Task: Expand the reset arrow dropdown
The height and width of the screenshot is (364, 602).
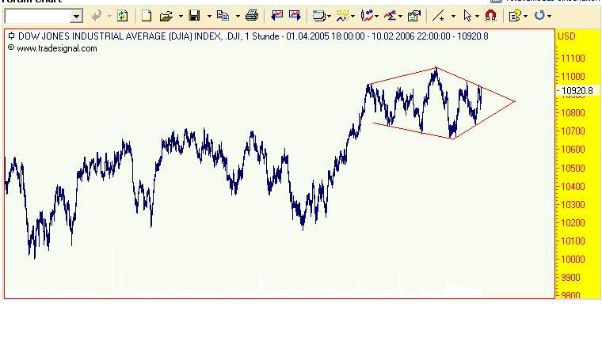Action: coord(550,16)
